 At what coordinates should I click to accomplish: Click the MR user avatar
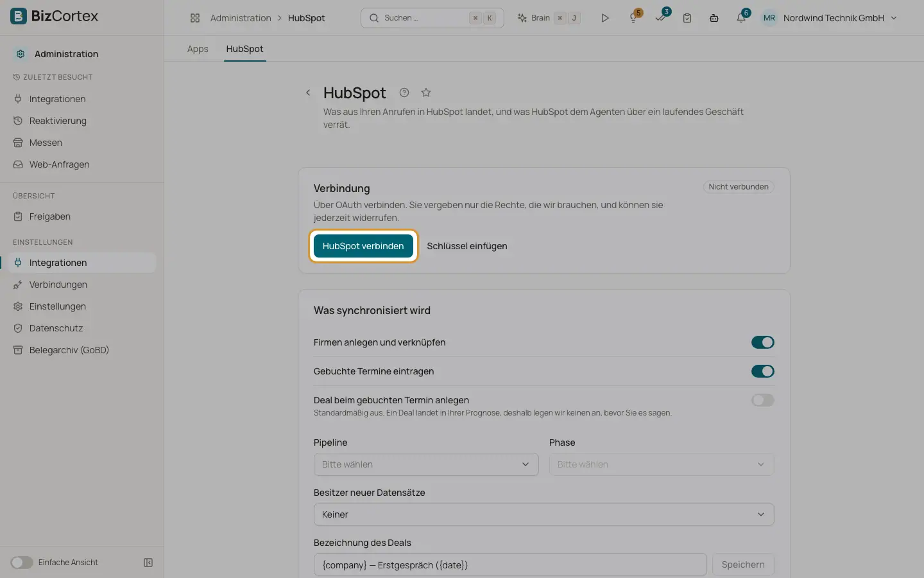tap(769, 18)
